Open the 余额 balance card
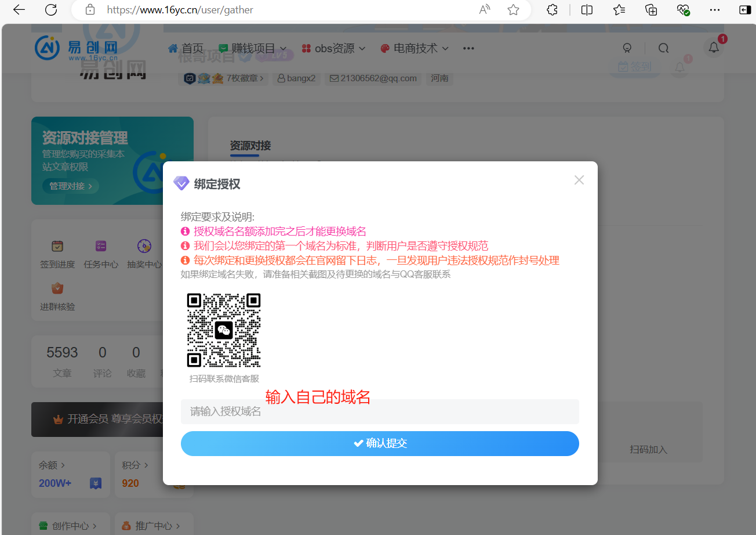The width and height of the screenshot is (756, 535). 71,475
